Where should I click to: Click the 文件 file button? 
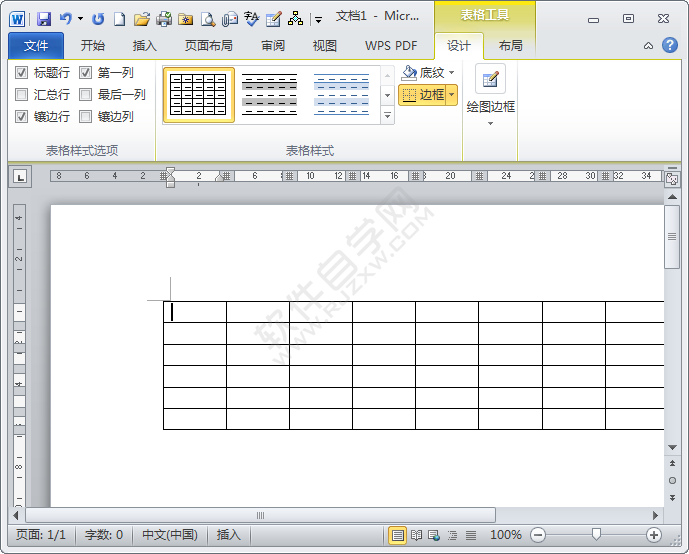tap(36, 45)
